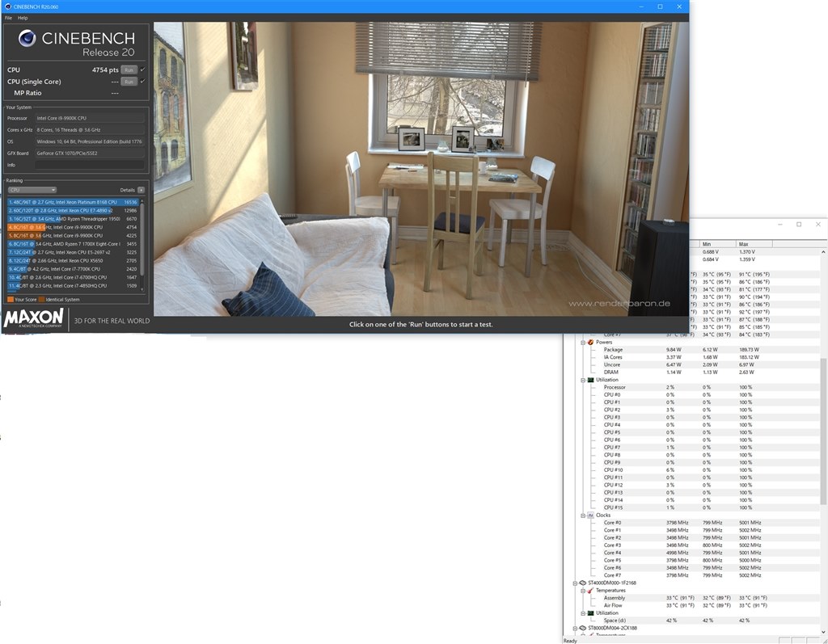
Task: Toggle the CPU (Single Core) test checkmark
Action: click(142, 82)
